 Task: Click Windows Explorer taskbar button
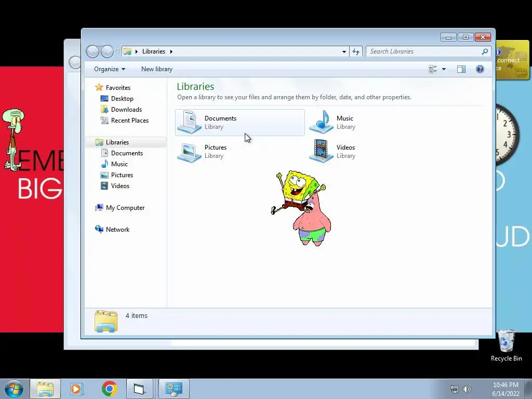pos(45,389)
